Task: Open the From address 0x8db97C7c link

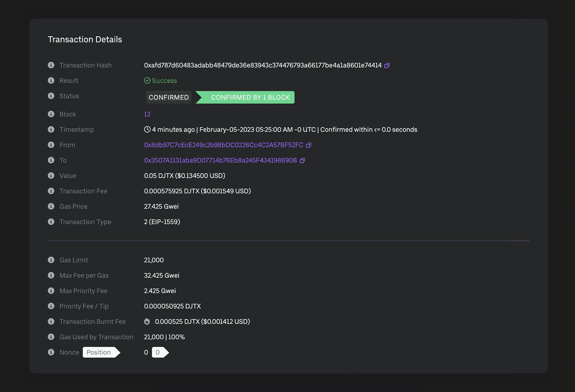Action: (224, 145)
